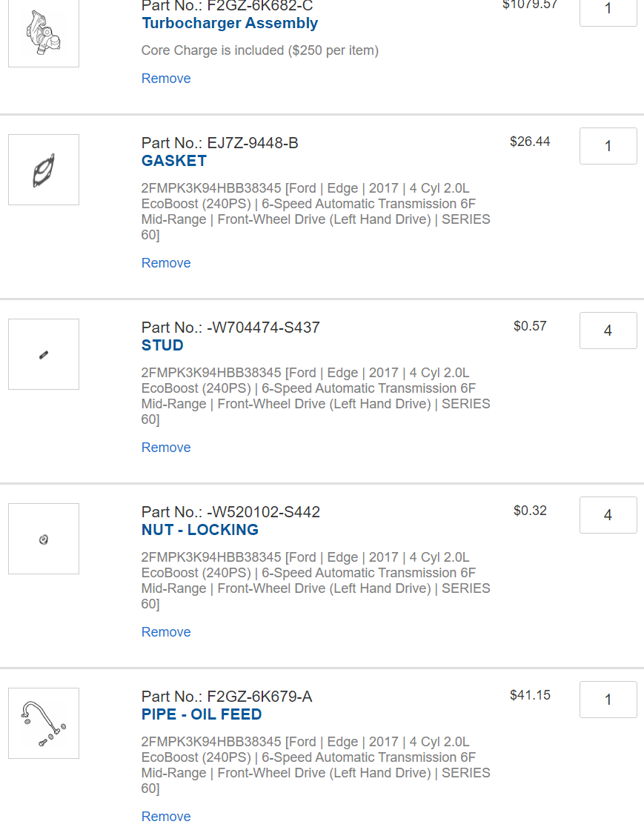Click the stud part image

(44, 354)
